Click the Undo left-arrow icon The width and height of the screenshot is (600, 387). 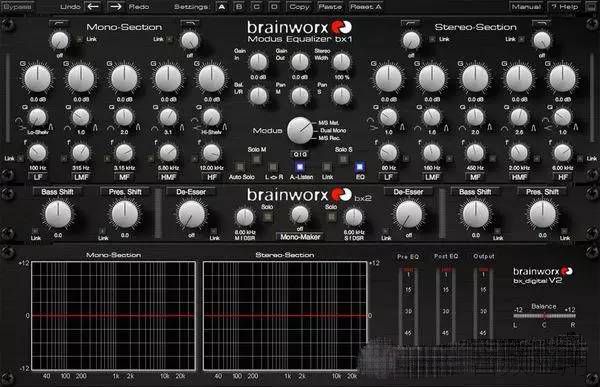[93, 7]
